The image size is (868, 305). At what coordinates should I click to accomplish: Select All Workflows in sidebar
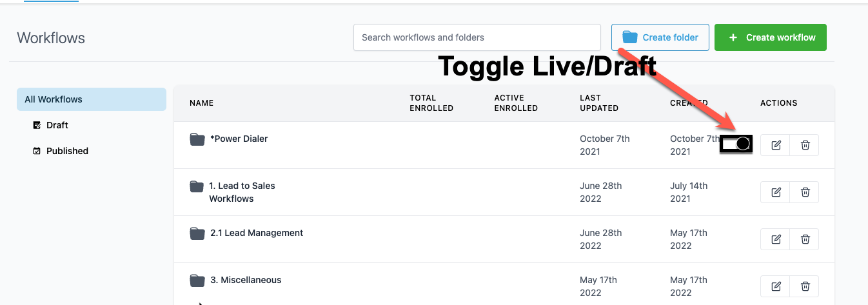tap(92, 99)
